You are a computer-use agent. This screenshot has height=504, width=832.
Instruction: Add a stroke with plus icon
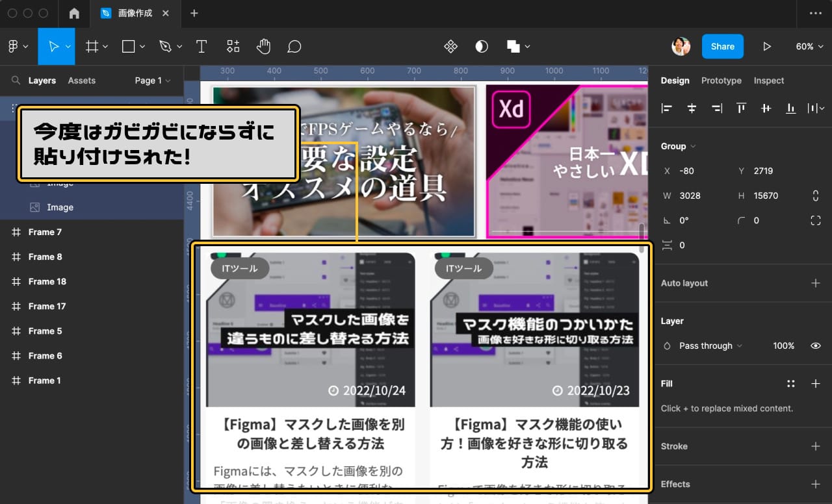(816, 446)
